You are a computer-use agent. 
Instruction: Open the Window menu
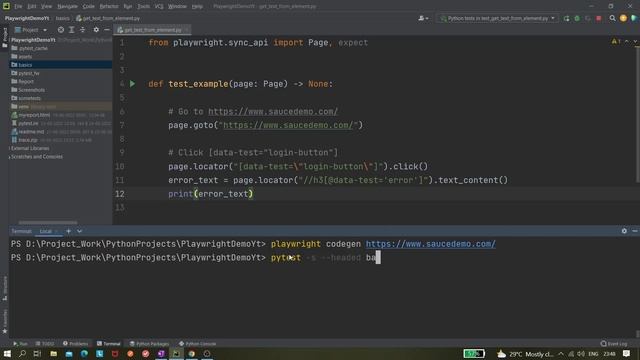click(x=177, y=7)
